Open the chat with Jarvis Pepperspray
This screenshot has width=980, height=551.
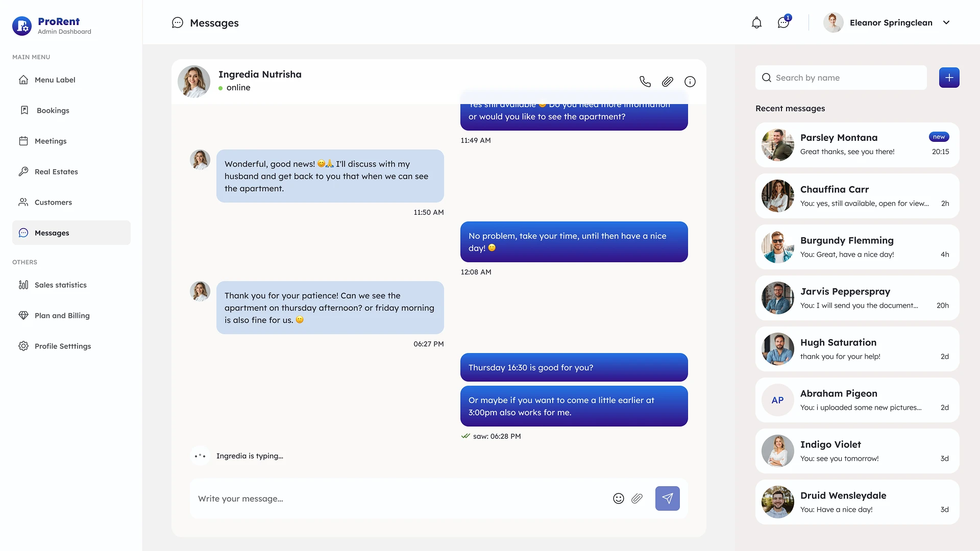857,298
